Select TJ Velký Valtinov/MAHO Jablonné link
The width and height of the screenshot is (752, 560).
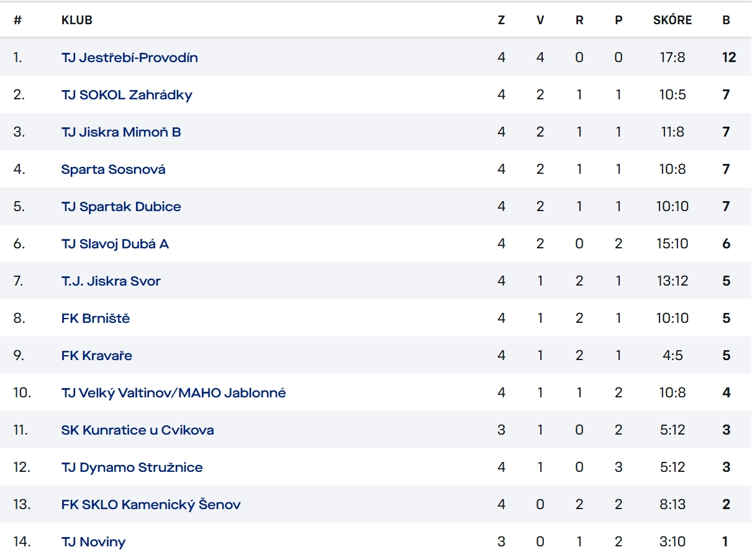(x=174, y=393)
